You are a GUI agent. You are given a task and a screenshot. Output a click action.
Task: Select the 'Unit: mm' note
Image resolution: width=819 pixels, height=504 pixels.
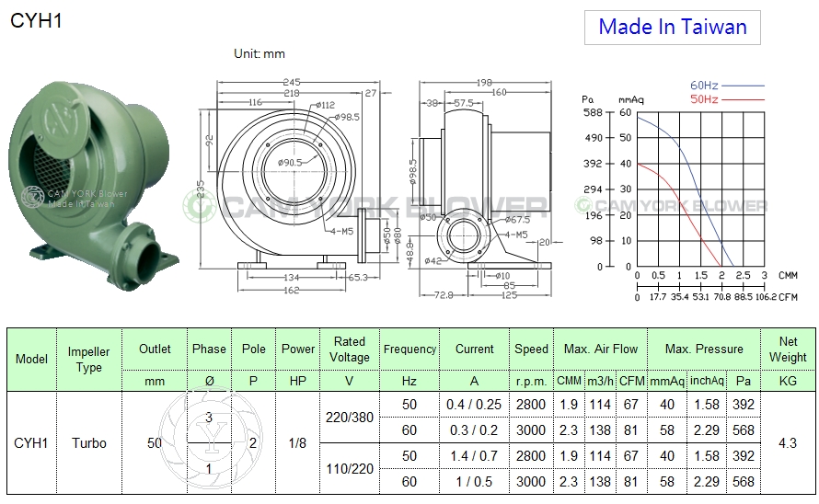260,53
